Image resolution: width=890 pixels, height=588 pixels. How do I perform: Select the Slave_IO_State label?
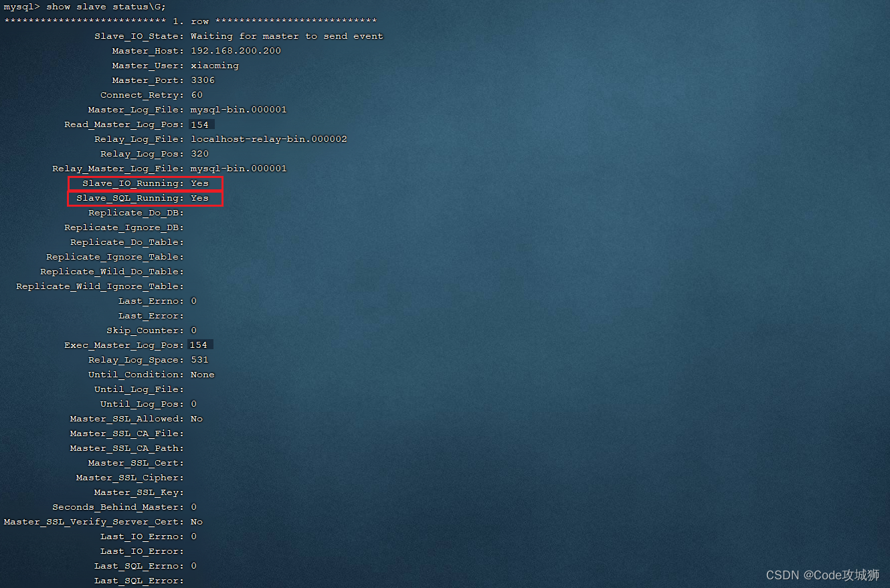point(139,36)
